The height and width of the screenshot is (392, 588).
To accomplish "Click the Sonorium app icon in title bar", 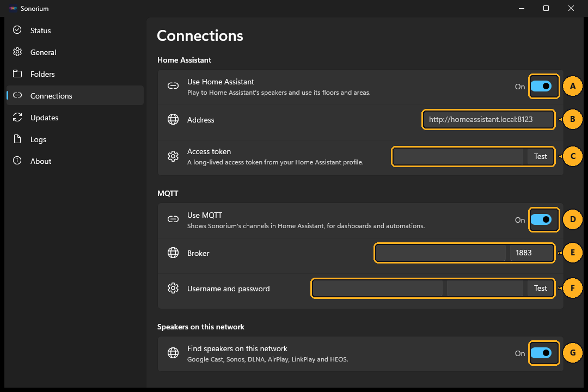I will 13,8.
